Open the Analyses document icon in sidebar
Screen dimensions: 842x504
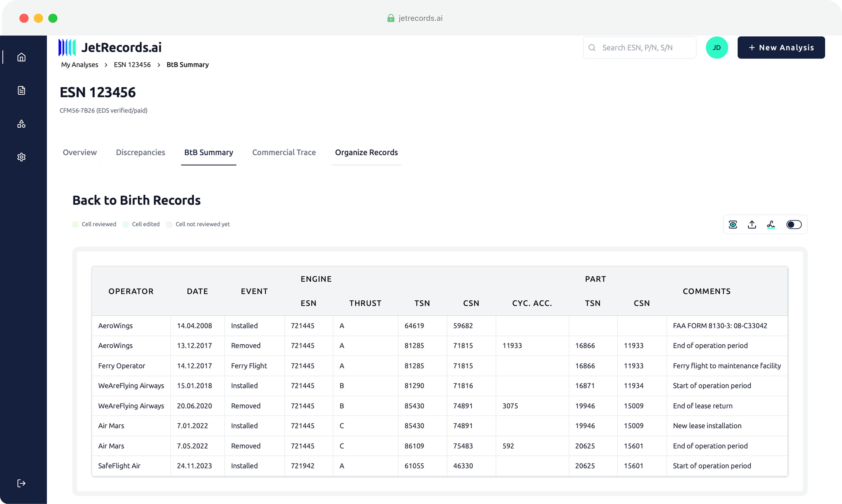(21, 90)
